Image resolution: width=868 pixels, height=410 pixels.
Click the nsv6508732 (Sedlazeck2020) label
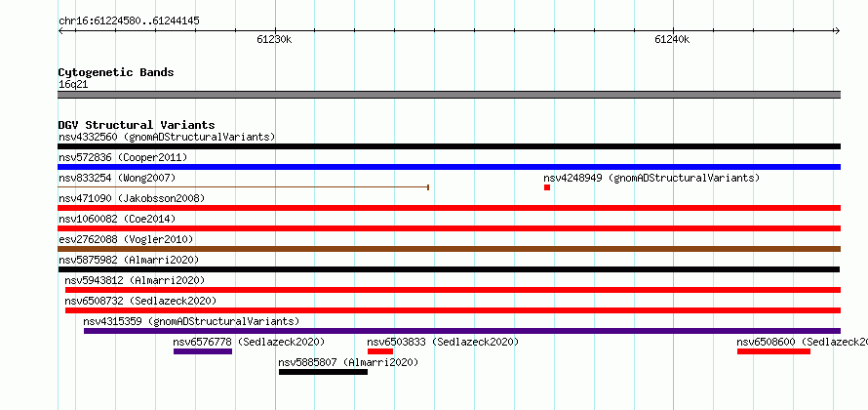pyautogui.click(x=140, y=301)
